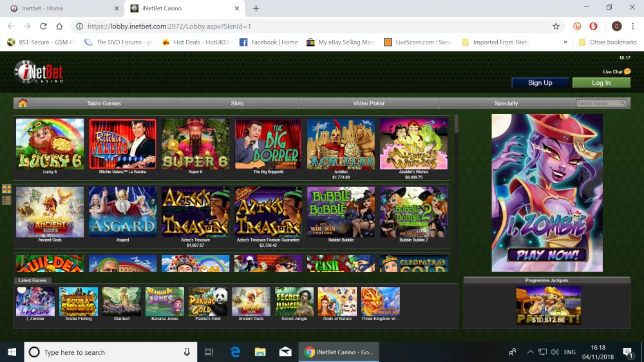
Task: Switch to list view icon on left edge
Action: tap(6, 200)
